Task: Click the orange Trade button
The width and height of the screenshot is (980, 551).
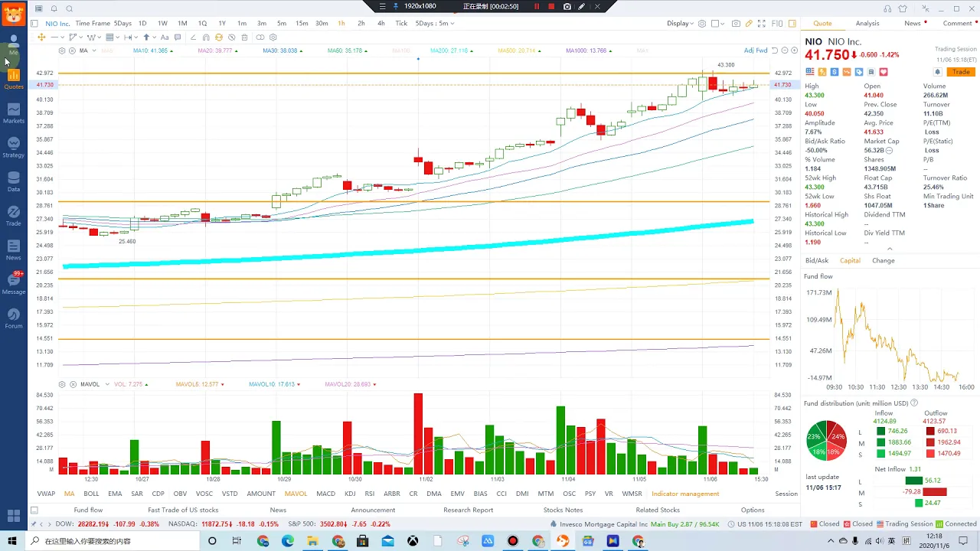Action: 960,72
